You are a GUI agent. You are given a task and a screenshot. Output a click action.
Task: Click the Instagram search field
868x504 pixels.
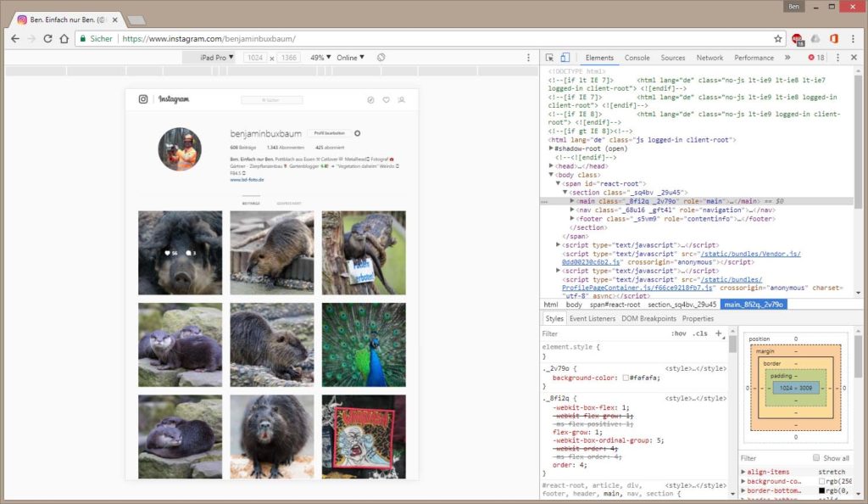tap(272, 100)
